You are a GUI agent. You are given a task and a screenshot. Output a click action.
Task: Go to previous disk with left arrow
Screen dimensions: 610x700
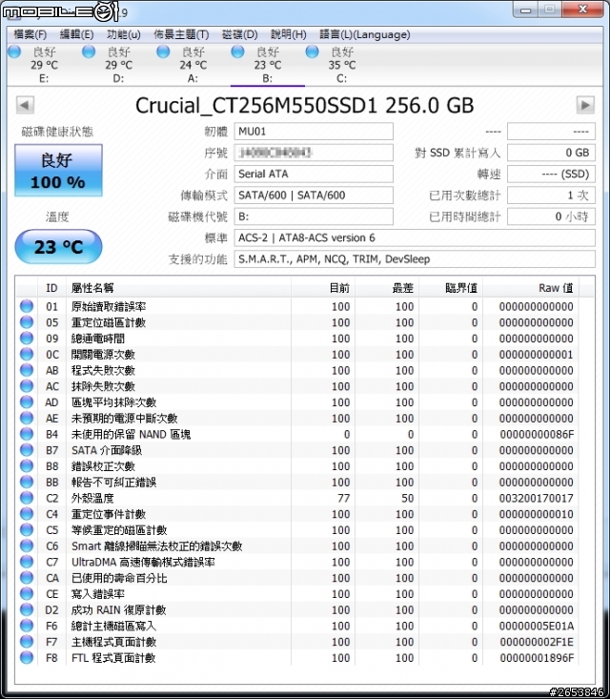tap(25, 105)
